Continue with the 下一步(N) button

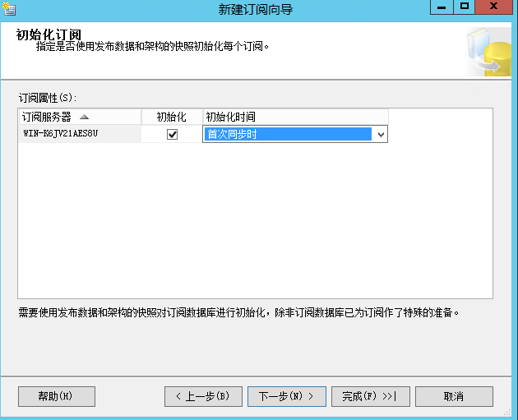click(x=287, y=396)
